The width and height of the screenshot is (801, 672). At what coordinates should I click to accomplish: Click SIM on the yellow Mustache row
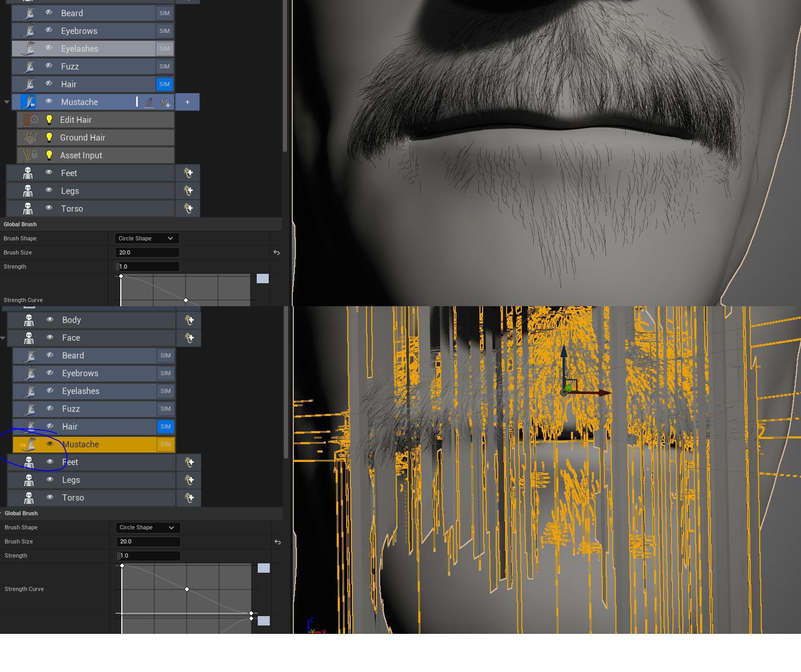click(166, 445)
